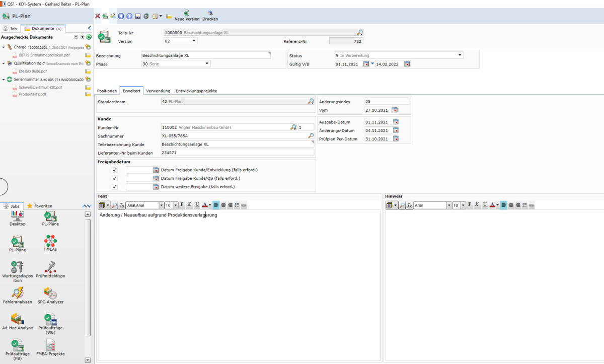
Task: Open folder of 08779 Entnahmeprotokoll.pdf
Action: tap(88, 55)
